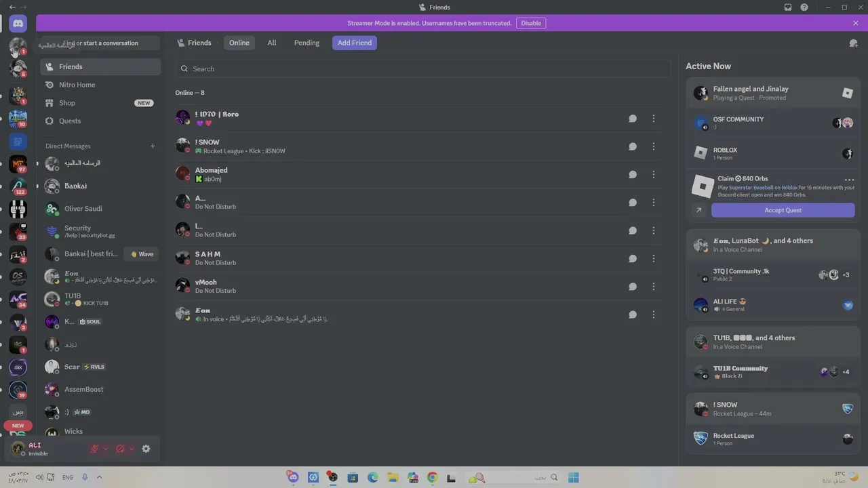Screen dimensions: 868x488
Task: Open direct message with Oliver Saudi
Action: tap(100, 209)
